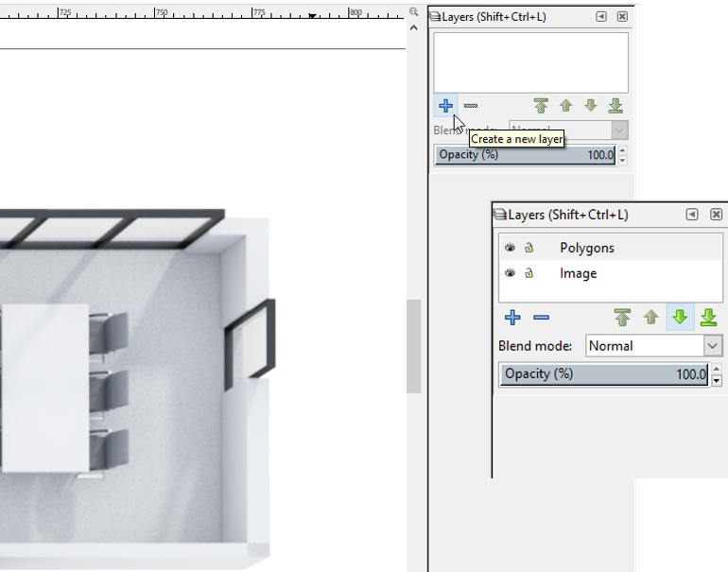Raise layer one step in floating Layers panel
Screen dimensions: 728x572
[651, 318]
